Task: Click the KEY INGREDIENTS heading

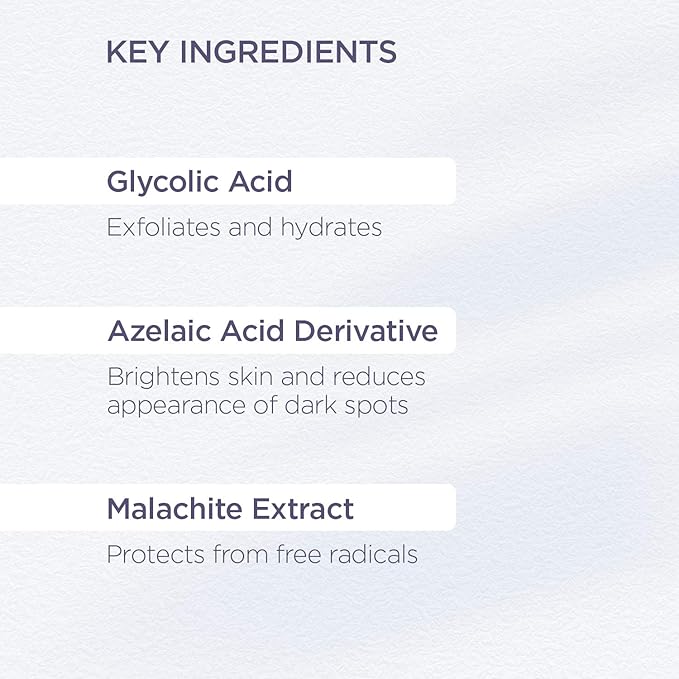Action: point(251,52)
